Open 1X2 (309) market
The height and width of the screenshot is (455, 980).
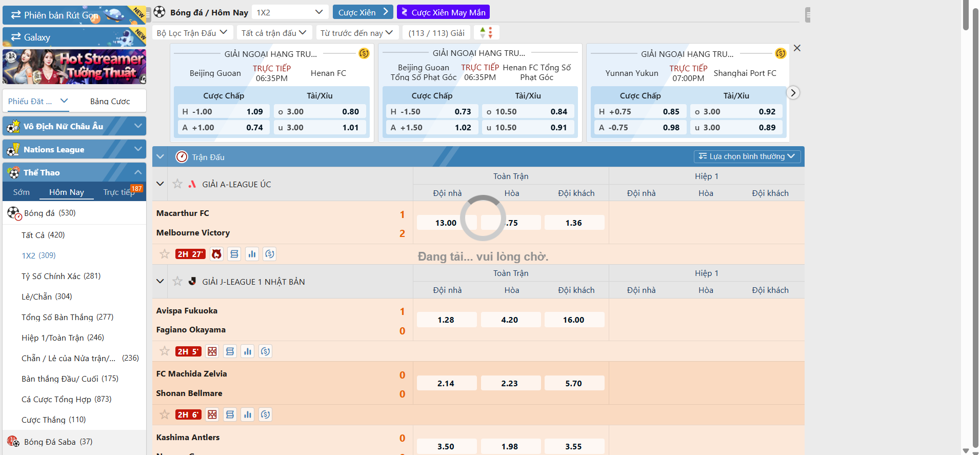38,255
